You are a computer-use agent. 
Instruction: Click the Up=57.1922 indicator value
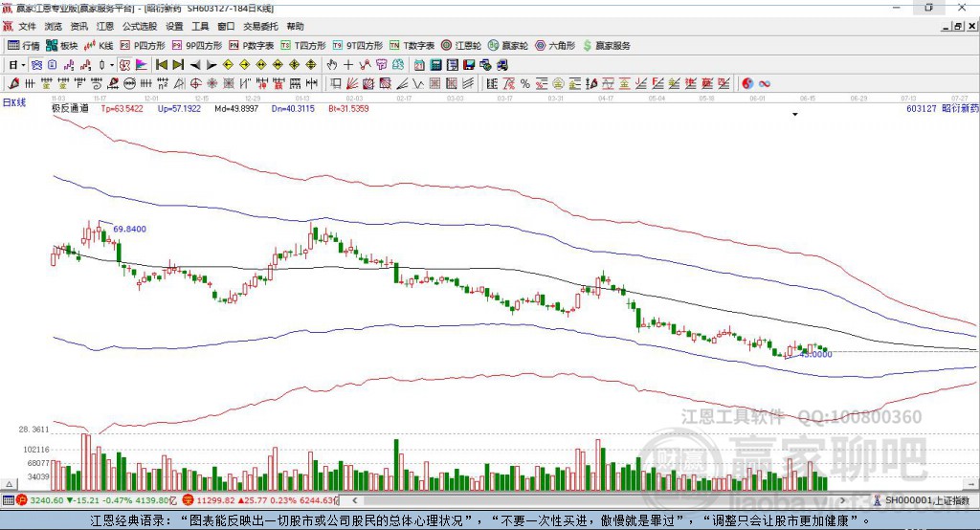(x=179, y=108)
